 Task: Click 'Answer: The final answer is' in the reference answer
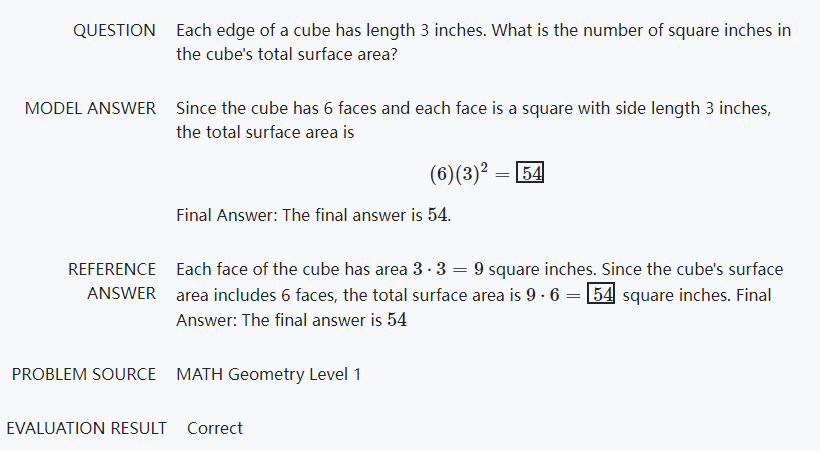pos(279,321)
